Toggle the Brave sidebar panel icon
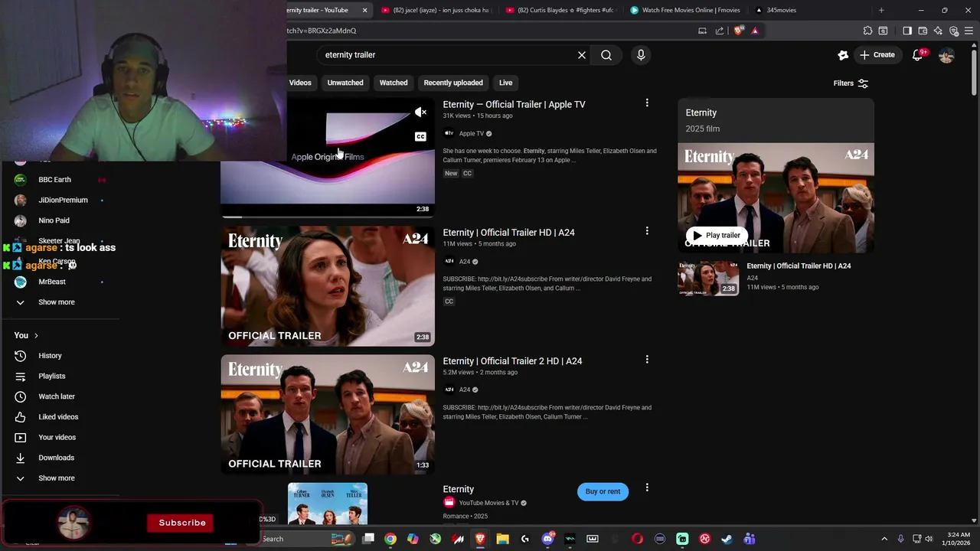980x551 pixels. pyautogui.click(x=907, y=31)
